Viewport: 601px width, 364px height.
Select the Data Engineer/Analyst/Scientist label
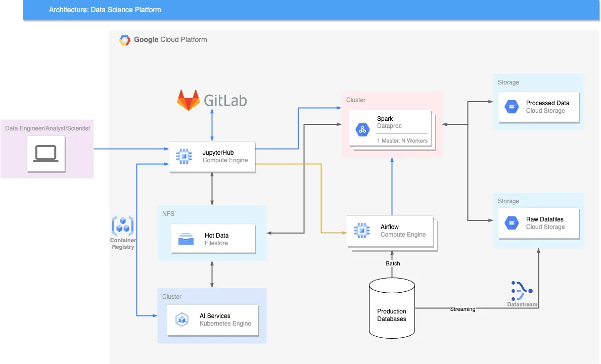48,128
